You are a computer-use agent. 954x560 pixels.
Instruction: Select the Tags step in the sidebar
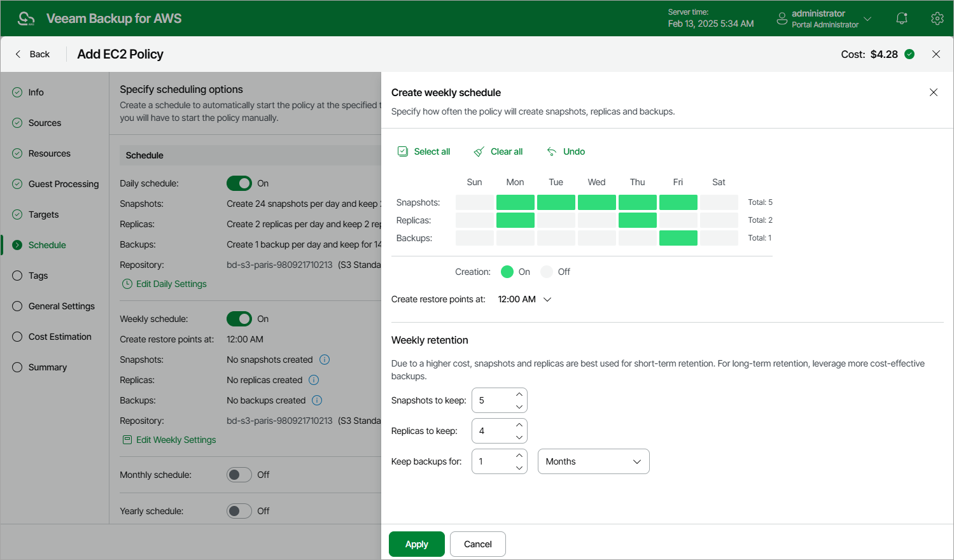click(38, 276)
